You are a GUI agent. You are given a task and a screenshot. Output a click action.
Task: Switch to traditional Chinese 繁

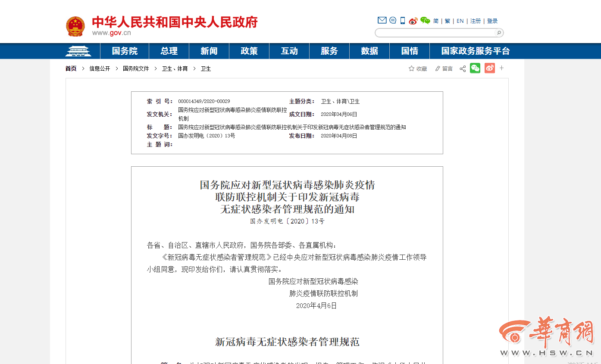tap(448, 21)
